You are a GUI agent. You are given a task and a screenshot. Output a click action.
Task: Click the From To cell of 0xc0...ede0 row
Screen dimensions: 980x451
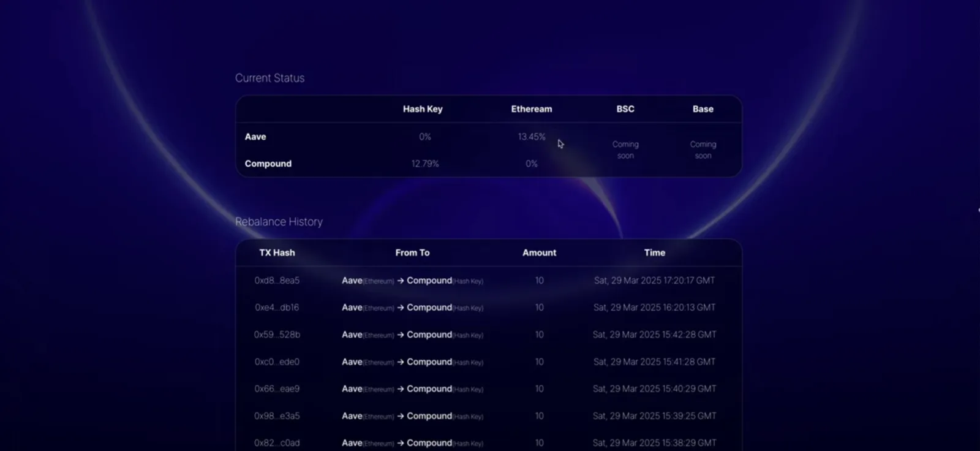pos(412,362)
